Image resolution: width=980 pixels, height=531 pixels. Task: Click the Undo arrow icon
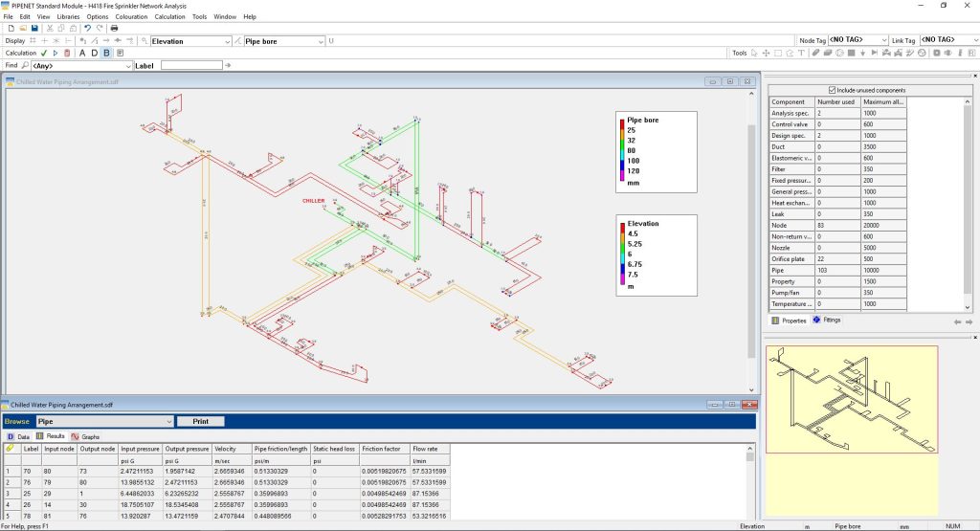[x=87, y=29]
